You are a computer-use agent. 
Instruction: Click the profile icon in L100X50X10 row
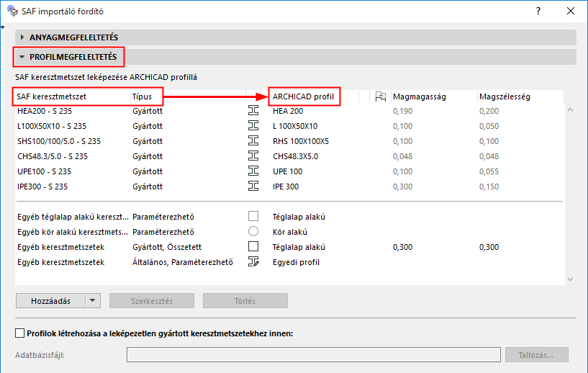pos(253,126)
